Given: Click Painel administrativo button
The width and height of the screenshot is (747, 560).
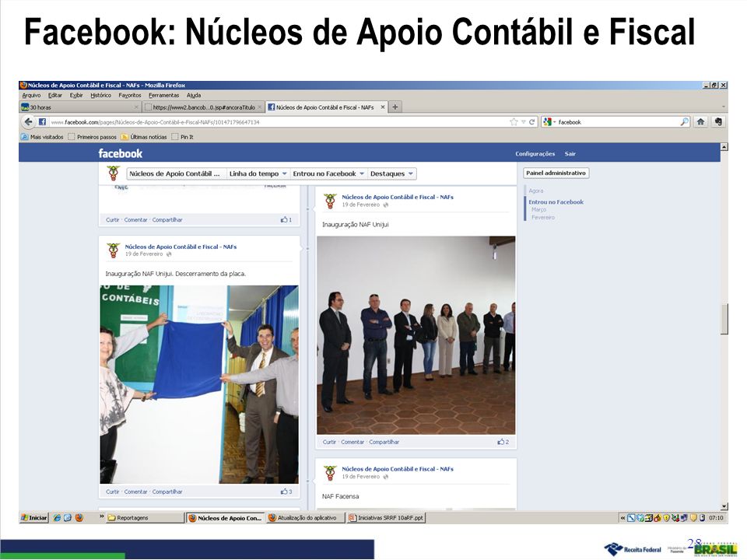Looking at the screenshot, I should [556, 173].
